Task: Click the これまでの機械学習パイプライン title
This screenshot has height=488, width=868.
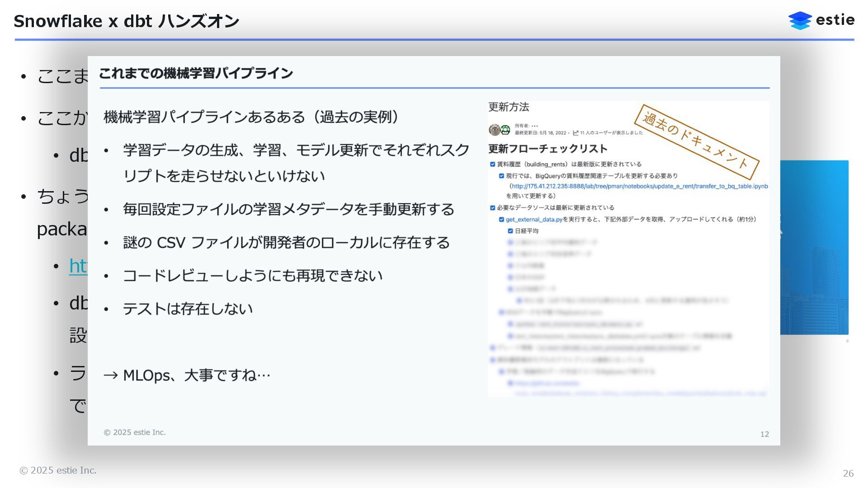Action: pyautogui.click(x=196, y=73)
